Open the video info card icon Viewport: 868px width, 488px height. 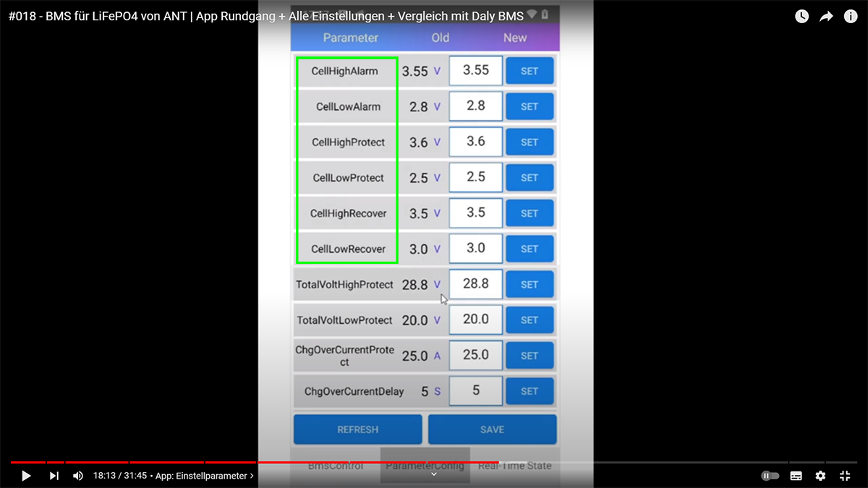851,17
